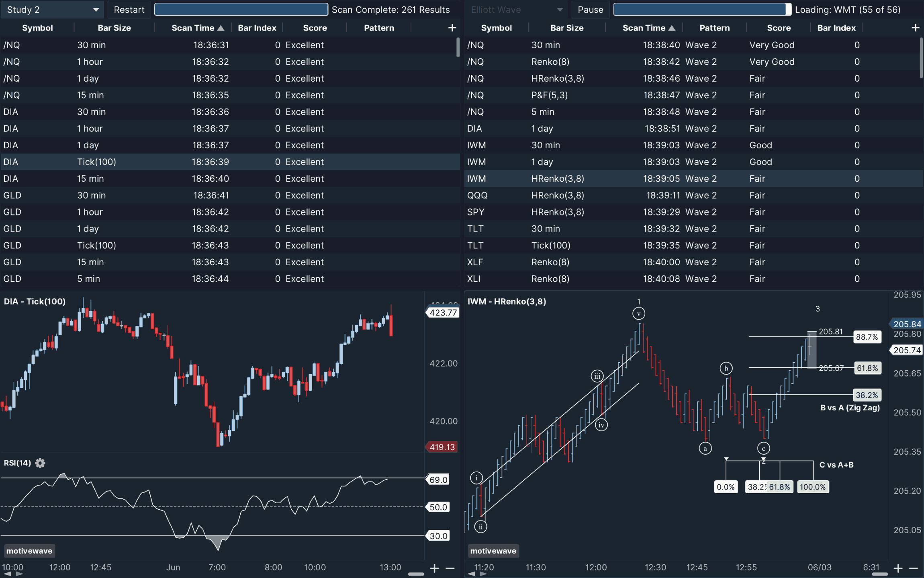Pause the Elliott Wave scan
The width and height of the screenshot is (924, 578).
(590, 10)
